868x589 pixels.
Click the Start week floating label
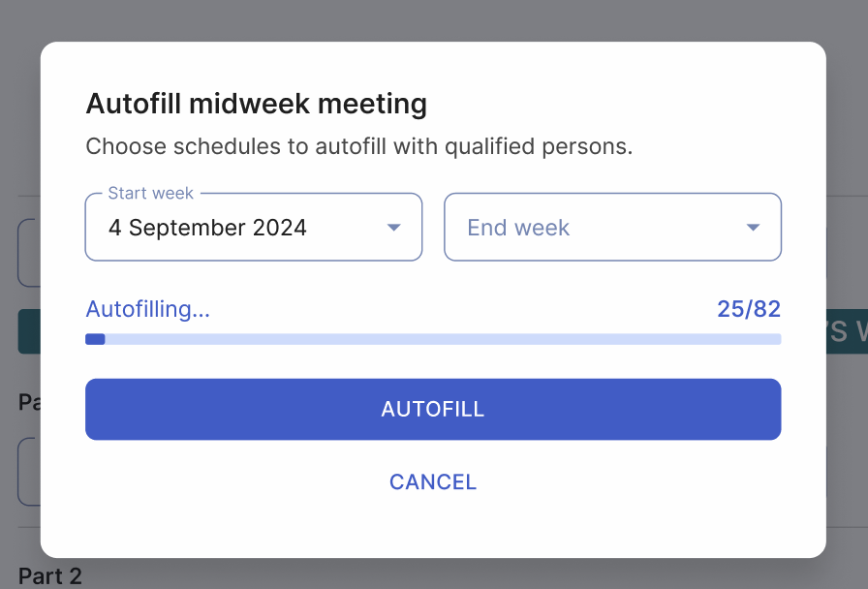pos(151,193)
